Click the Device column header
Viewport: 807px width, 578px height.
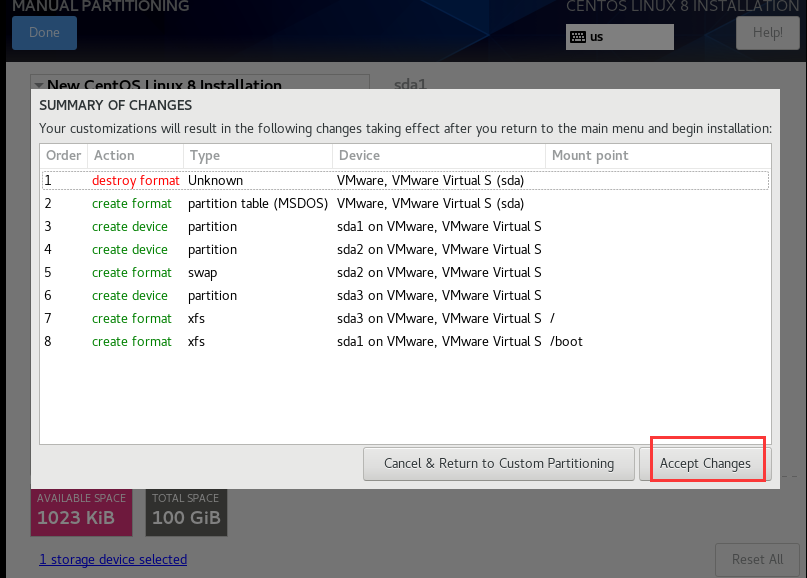coord(438,155)
